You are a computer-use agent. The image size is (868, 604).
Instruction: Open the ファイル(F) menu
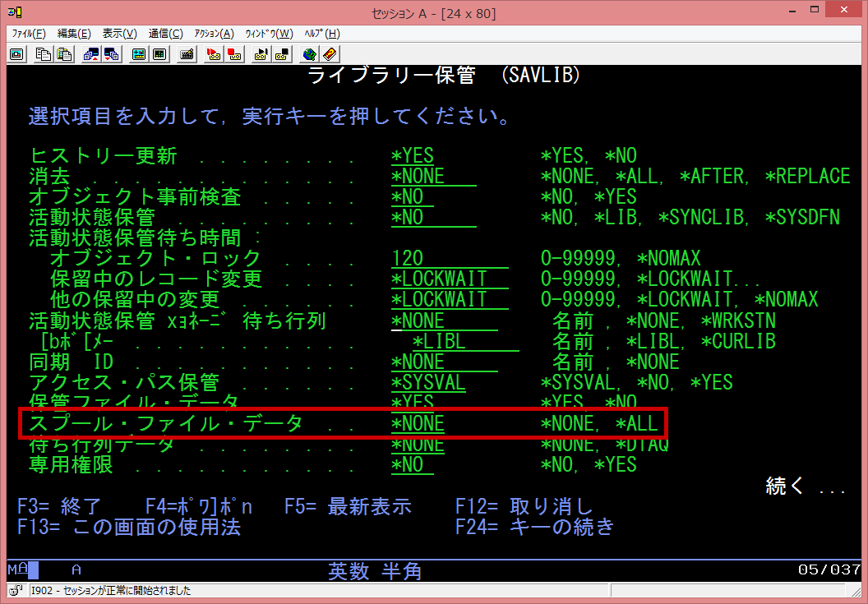[x=29, y=34]
